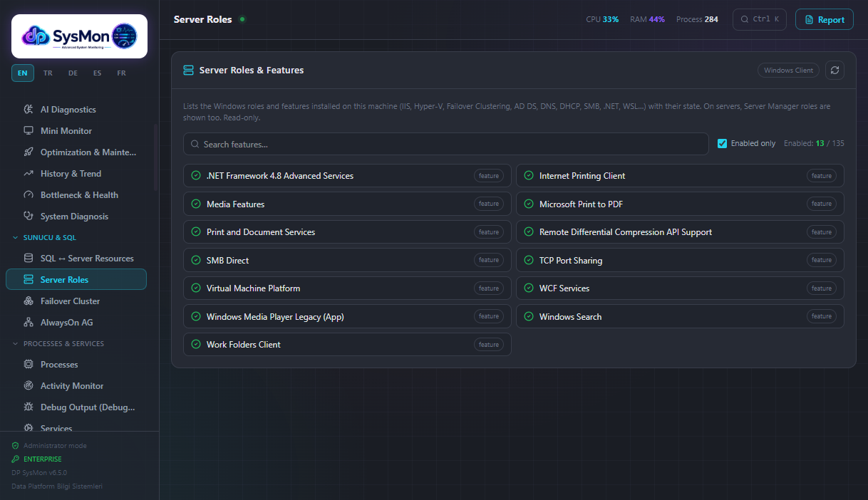Click the feature tag on Windows Search row
Screen dimensions: 868x500
(822, 316)
